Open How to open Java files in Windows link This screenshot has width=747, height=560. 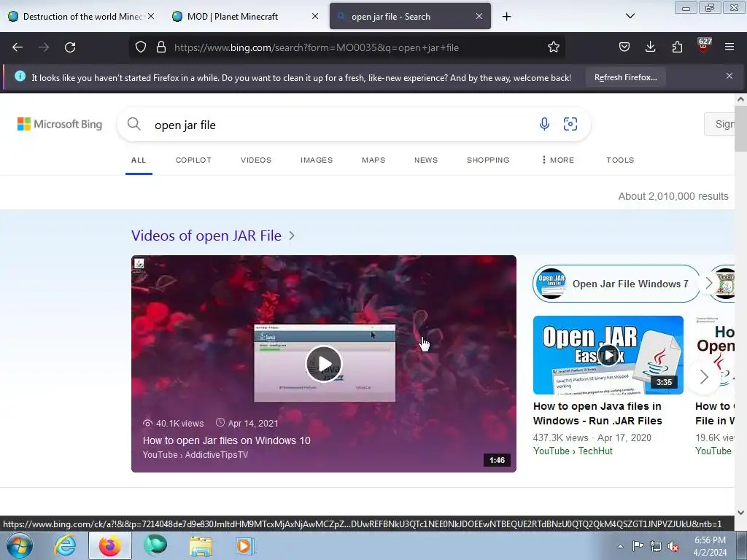597,413
